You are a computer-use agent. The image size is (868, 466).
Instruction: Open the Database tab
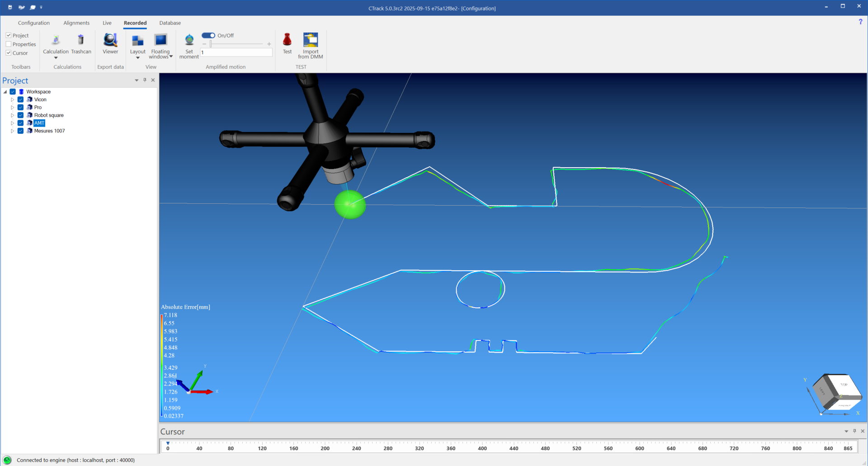pos(170,23)
